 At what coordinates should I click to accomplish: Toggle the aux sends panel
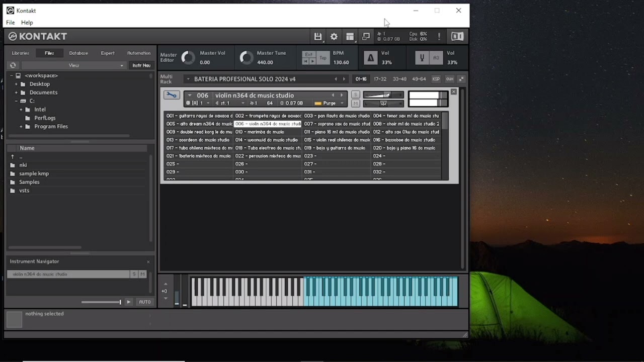(x=449, y=79)
